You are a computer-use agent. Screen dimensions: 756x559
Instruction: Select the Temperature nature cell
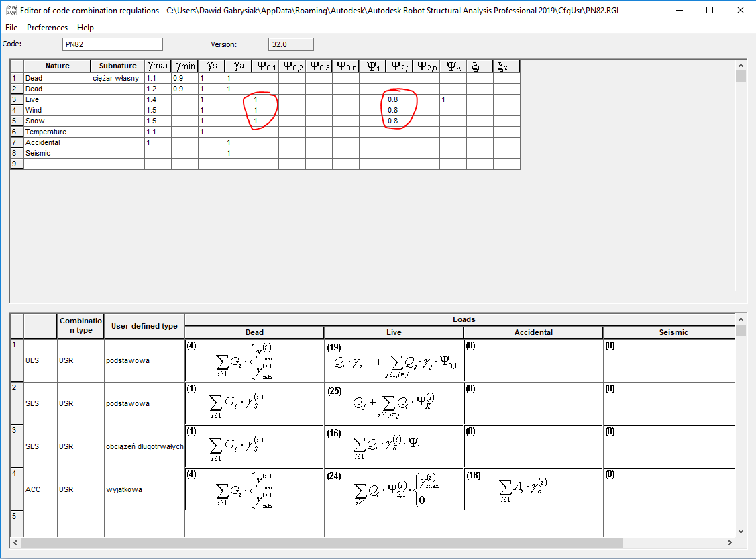[58, 132]
